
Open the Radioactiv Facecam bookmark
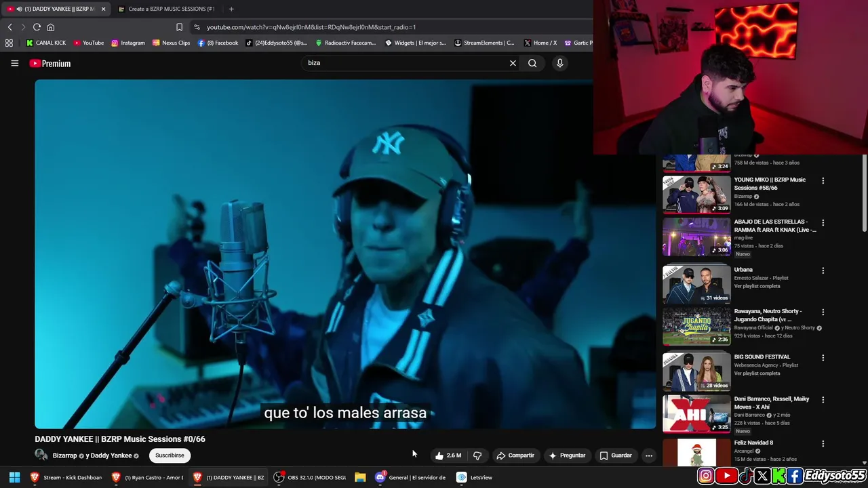[x=345, y=43]
